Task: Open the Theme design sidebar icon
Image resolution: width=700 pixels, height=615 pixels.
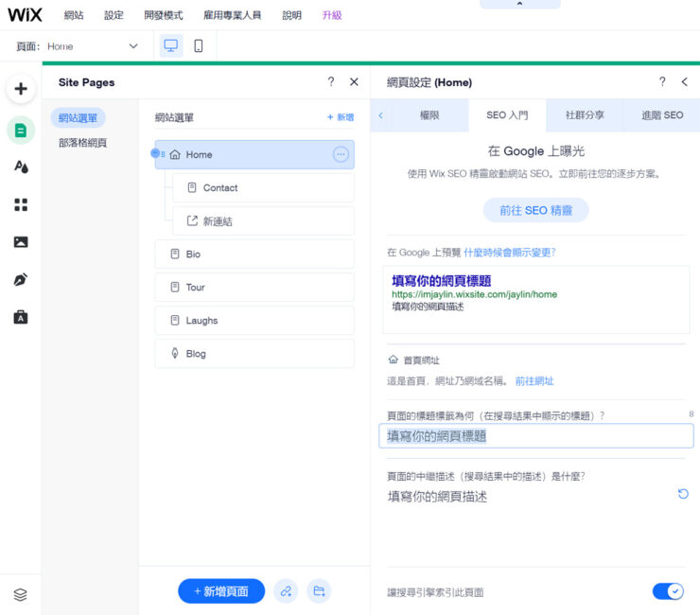Action: tap(21, 167)
